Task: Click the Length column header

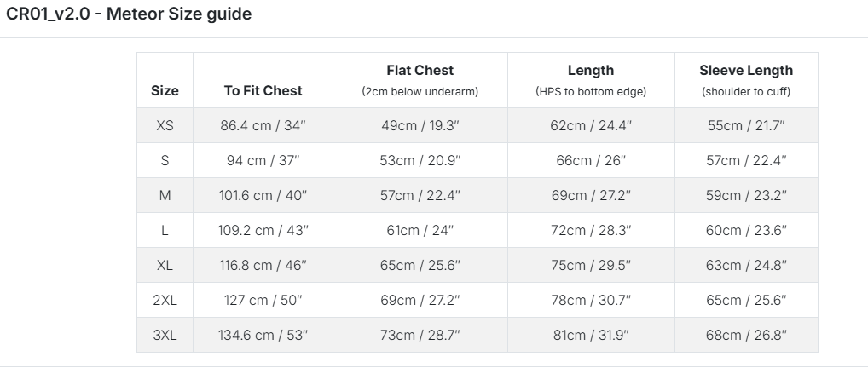Action: click(x=591, y=80)
